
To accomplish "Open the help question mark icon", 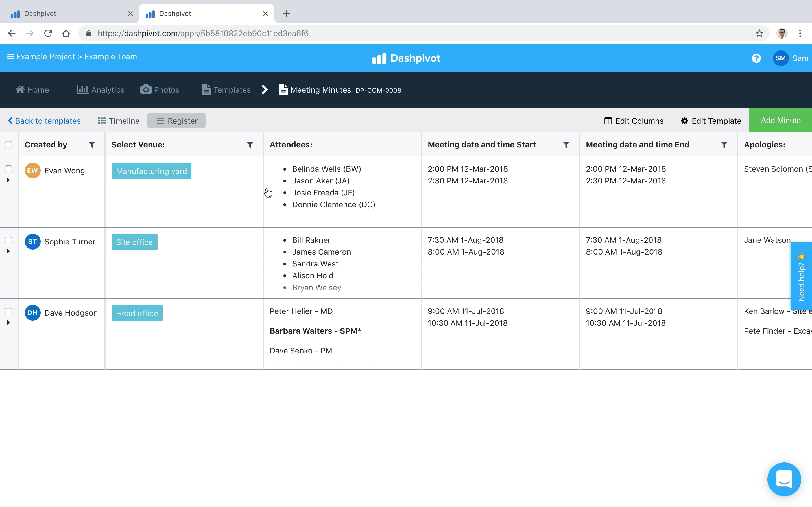I will (756, 58).
